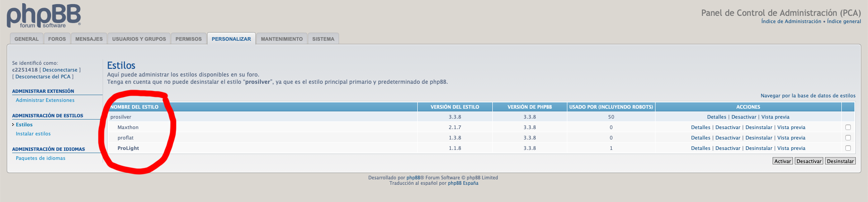The width and height of the screenshot is (868, 202).
Task: Click the Índice general link
Action: (x=844, y=21)
